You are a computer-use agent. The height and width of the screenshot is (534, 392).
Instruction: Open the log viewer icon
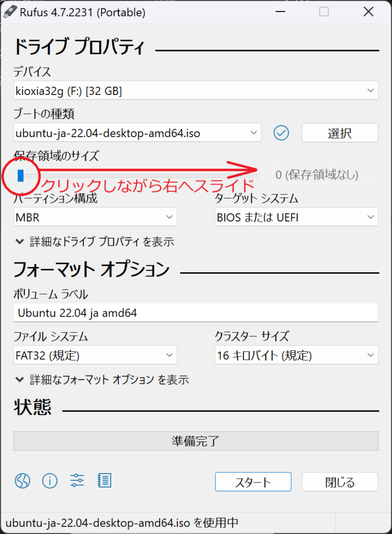coord(104,480)
